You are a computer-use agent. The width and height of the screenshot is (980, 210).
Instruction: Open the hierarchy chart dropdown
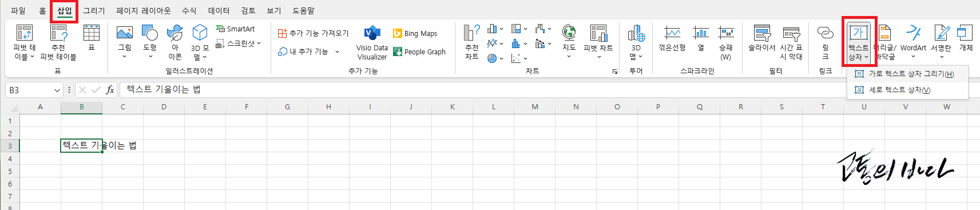coord(519,29)
